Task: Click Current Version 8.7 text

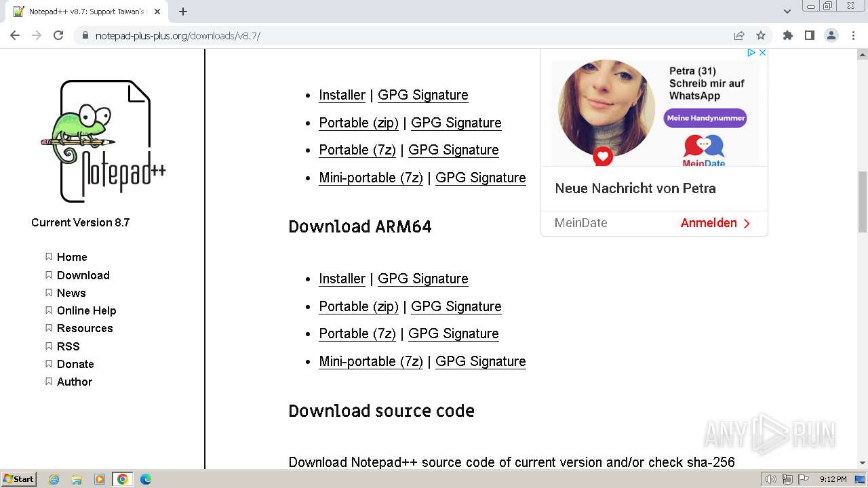Action: [x=80, y=222]
